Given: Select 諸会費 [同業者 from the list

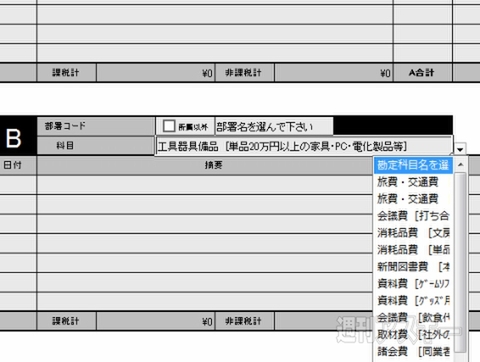Looking at the screenshot, I should [413, 351].
